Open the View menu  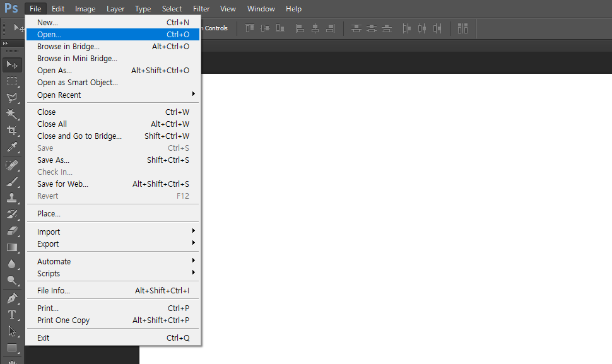(228, 9)
